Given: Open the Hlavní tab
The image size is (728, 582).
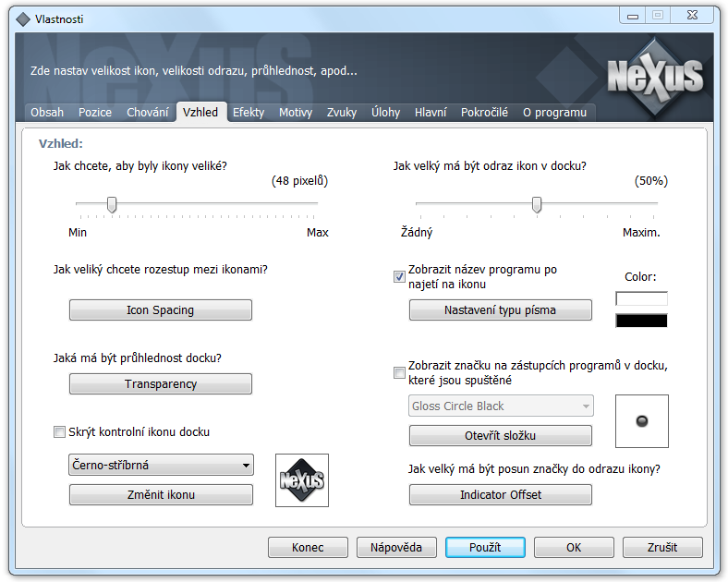Looking at the screenshot, I should (x=431, y=113).
